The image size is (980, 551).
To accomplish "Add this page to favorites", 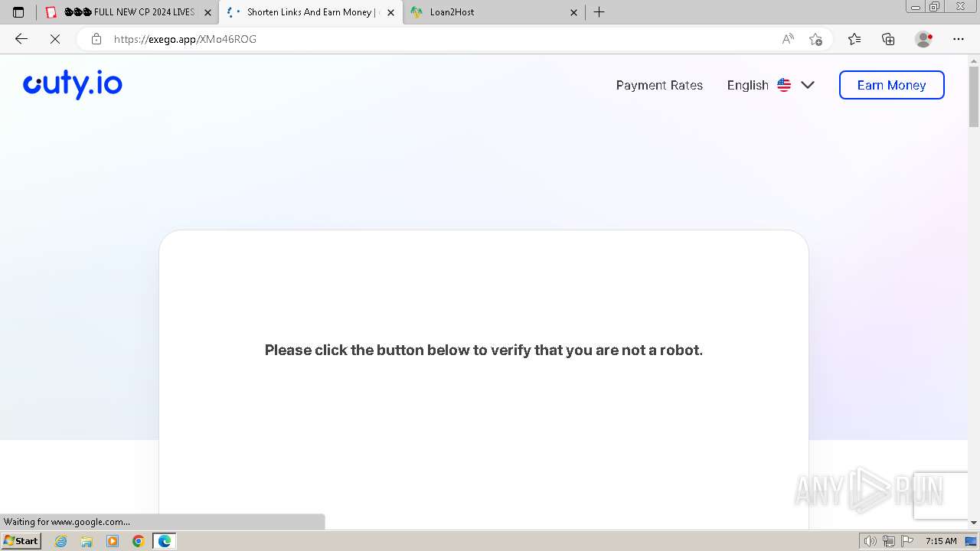I will pyautogui.click(x=815, y=39).
